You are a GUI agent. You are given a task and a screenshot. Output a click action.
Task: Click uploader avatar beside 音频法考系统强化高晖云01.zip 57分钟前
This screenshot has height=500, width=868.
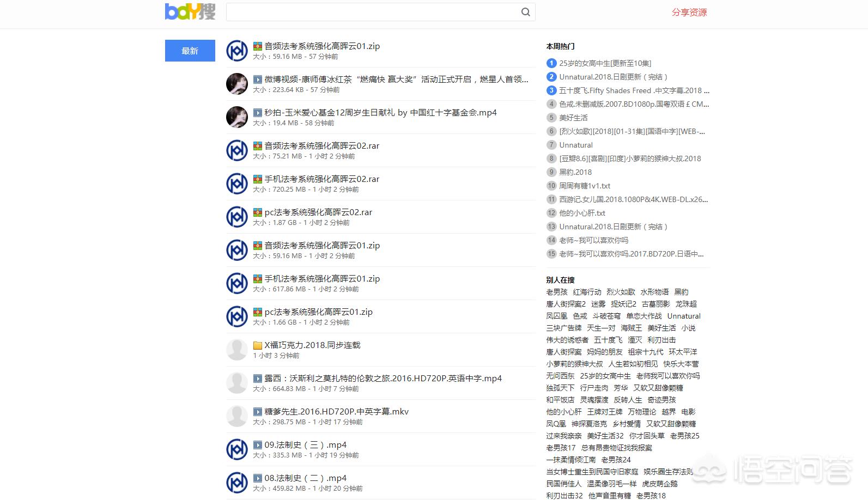237,51
